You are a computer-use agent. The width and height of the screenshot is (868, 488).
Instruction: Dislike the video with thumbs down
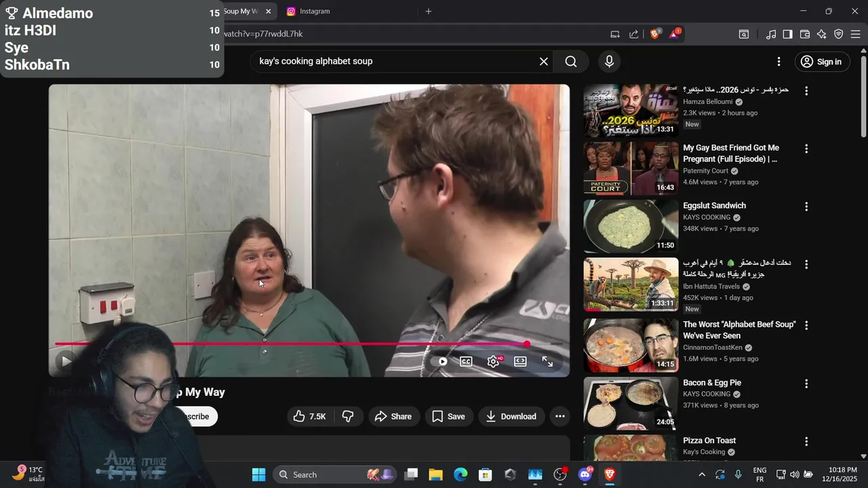tap(348, 416)
